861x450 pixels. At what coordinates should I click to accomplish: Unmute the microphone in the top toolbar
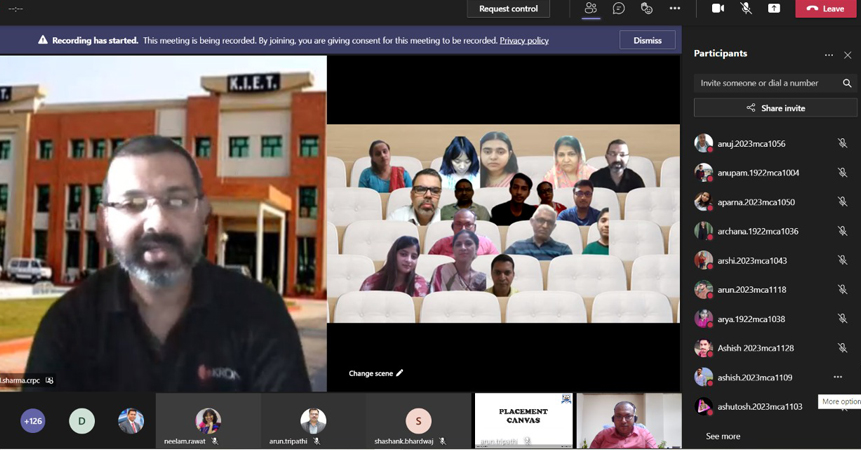(x=746, y=9)
